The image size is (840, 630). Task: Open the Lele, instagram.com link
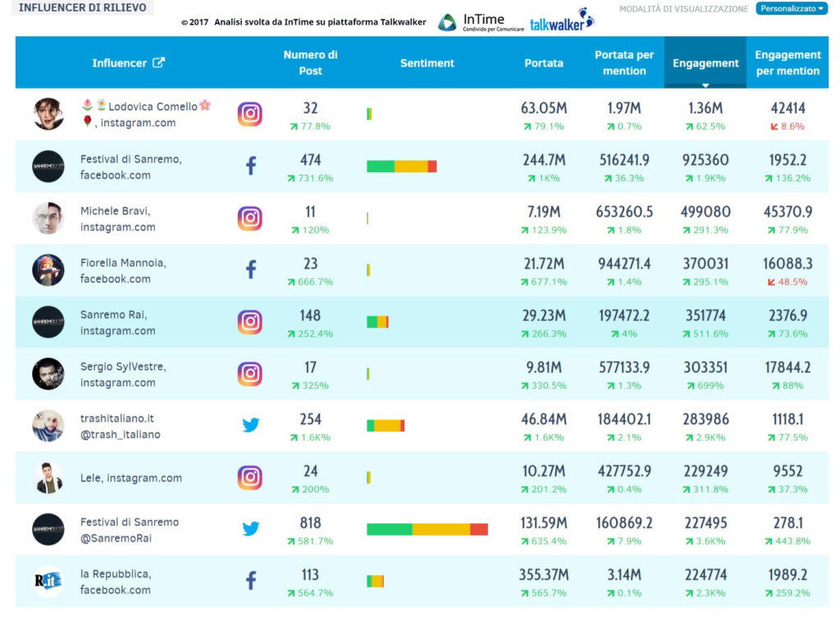coord(130,478)
